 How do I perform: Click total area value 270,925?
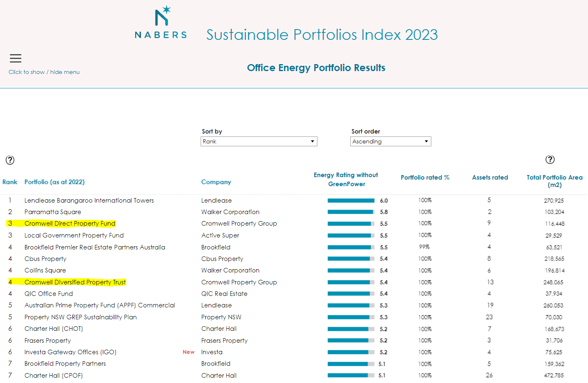tap(554, 201)
